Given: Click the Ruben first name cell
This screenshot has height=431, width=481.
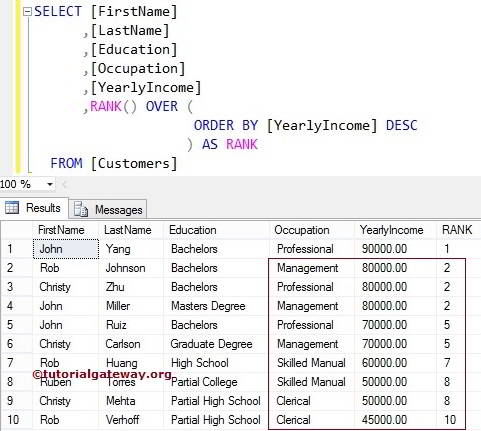Looking at the screenshot, I should 66,382.
